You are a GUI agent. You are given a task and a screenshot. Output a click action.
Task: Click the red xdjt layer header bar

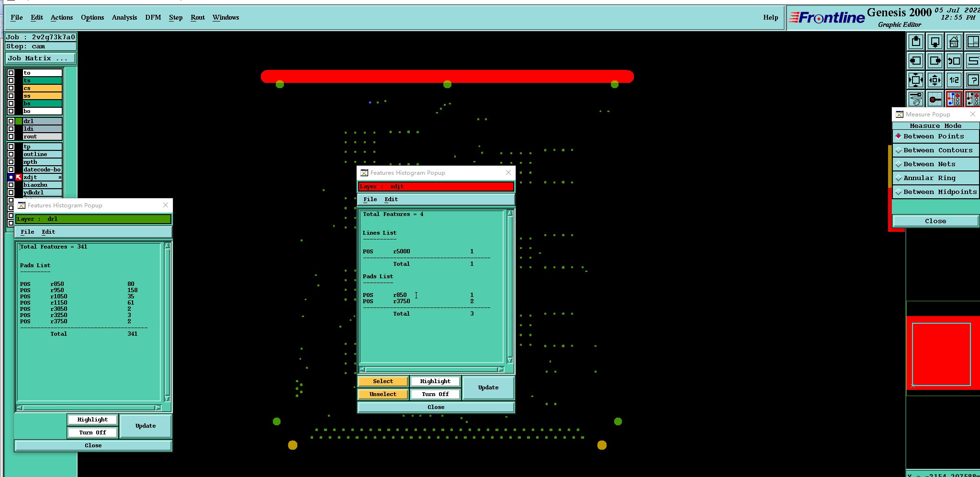[x=436, y=186]
